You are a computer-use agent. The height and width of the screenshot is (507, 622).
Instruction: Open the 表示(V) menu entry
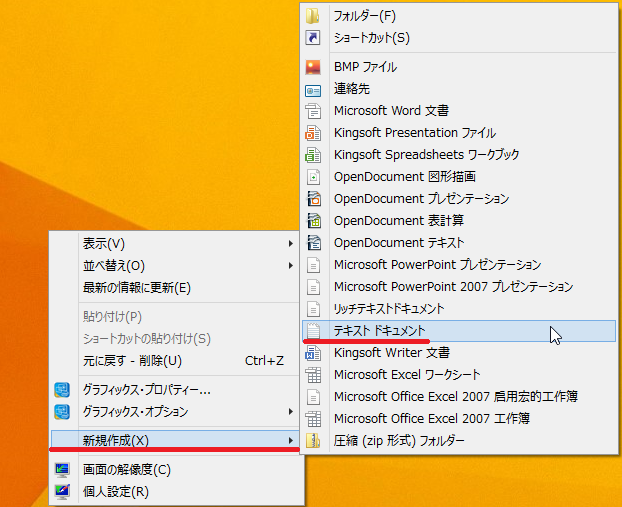(104, 244)
